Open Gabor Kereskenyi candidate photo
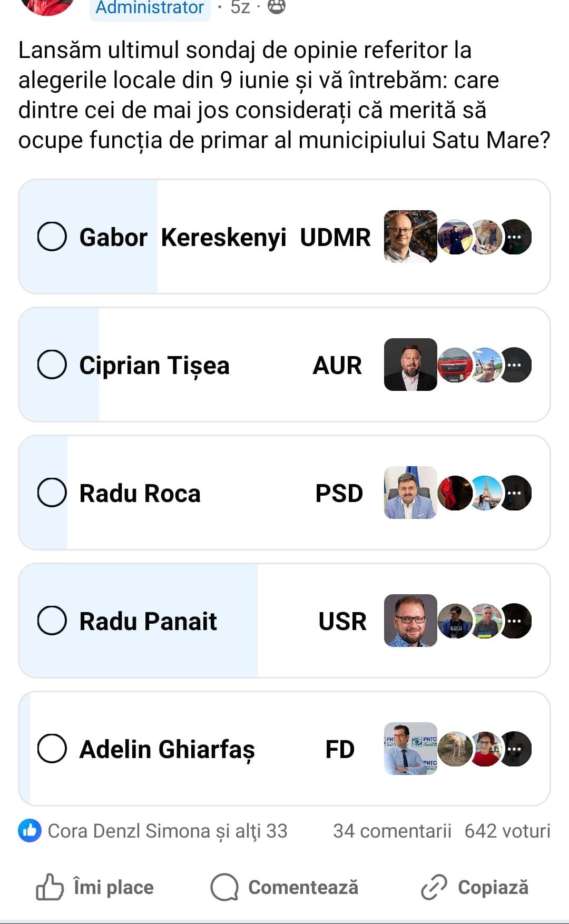 coord(410,237)
